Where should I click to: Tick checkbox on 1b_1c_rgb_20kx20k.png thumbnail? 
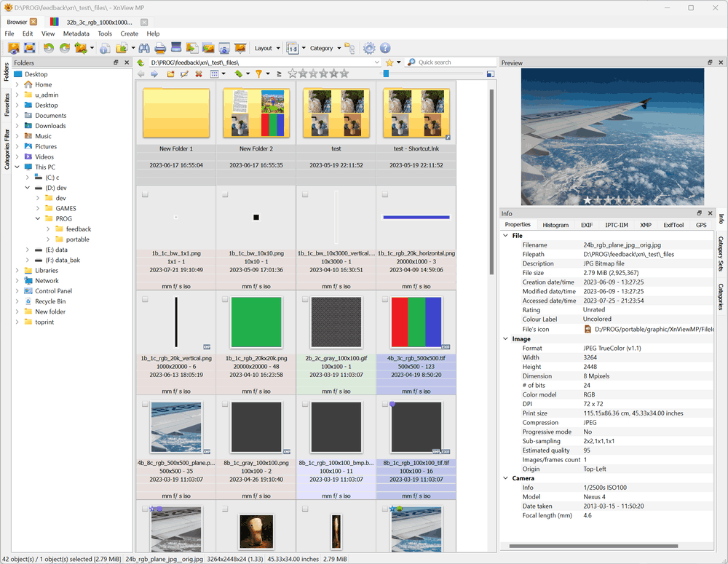tap(225, 300)
